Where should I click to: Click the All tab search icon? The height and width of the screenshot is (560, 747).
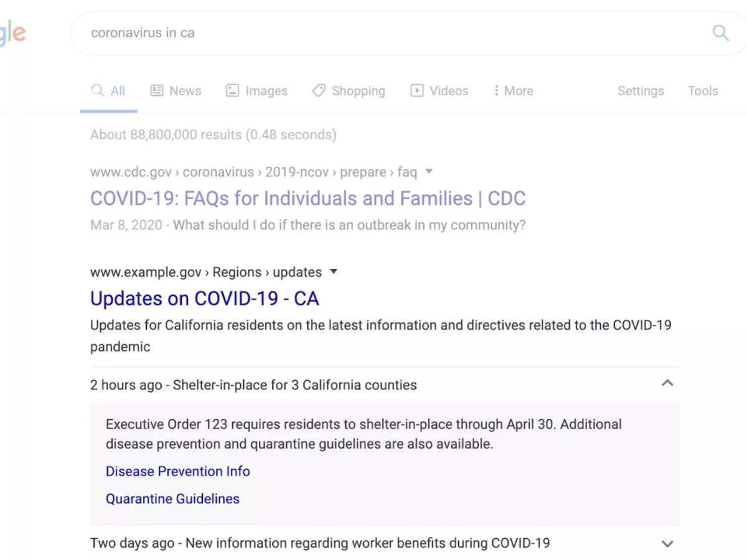pyautogui.click(x=100, y=90)
